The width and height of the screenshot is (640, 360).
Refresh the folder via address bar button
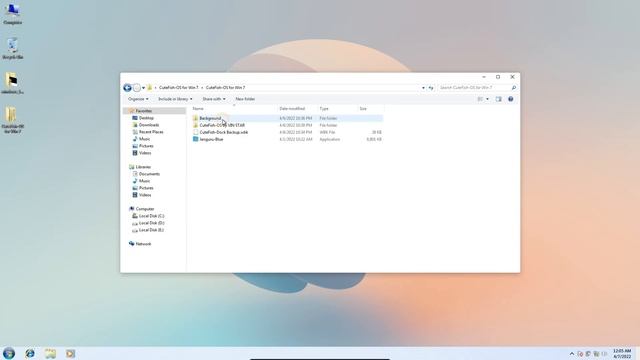(x=431, y=88)
